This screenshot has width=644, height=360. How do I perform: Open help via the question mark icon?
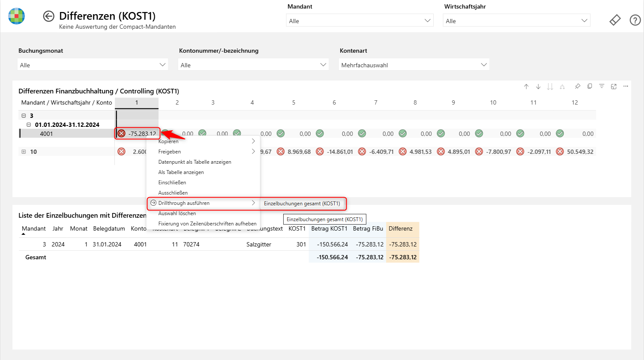[x=635, y=20]
